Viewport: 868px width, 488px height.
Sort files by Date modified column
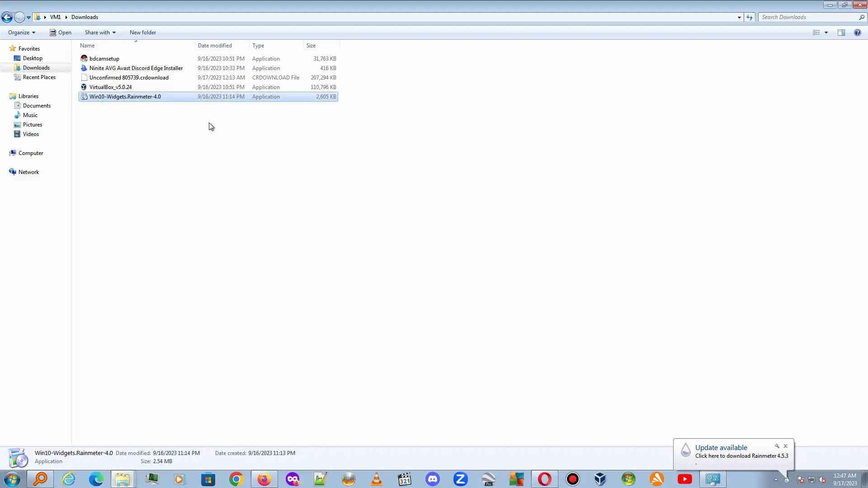pos(215,46)
